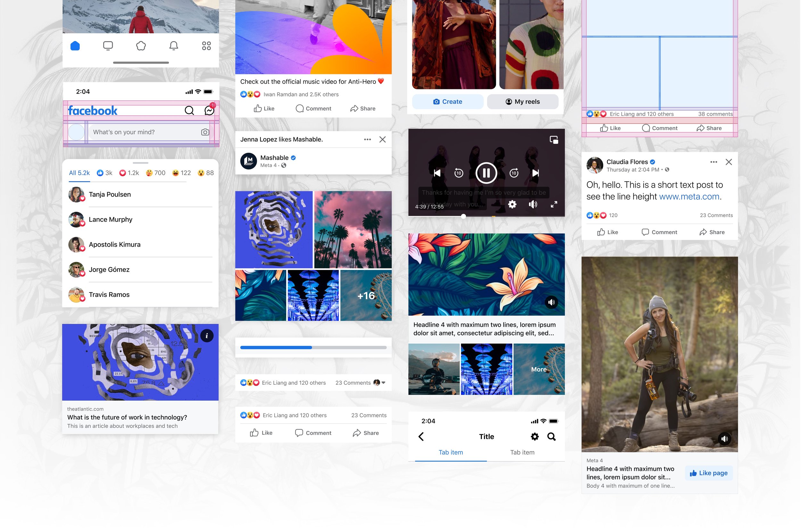Pause the video with center pause button
Screen dimensions: 801x532
click(486, 173)
